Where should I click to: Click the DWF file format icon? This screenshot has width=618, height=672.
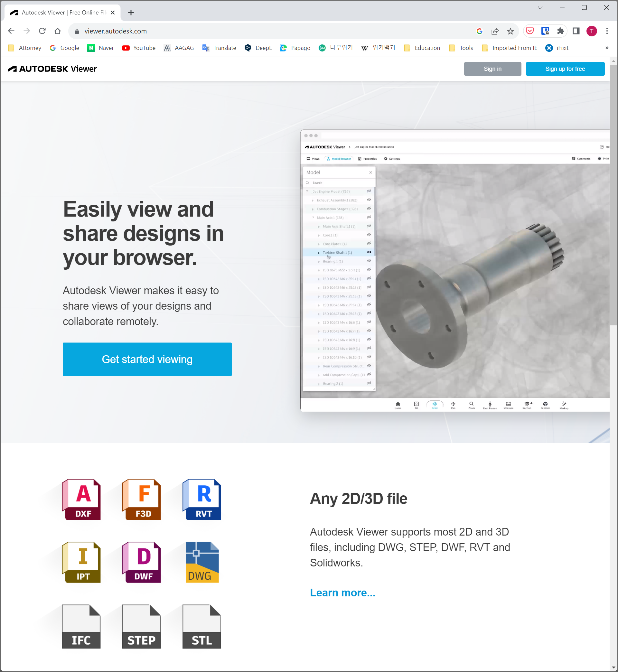click(x=141, y=562)
